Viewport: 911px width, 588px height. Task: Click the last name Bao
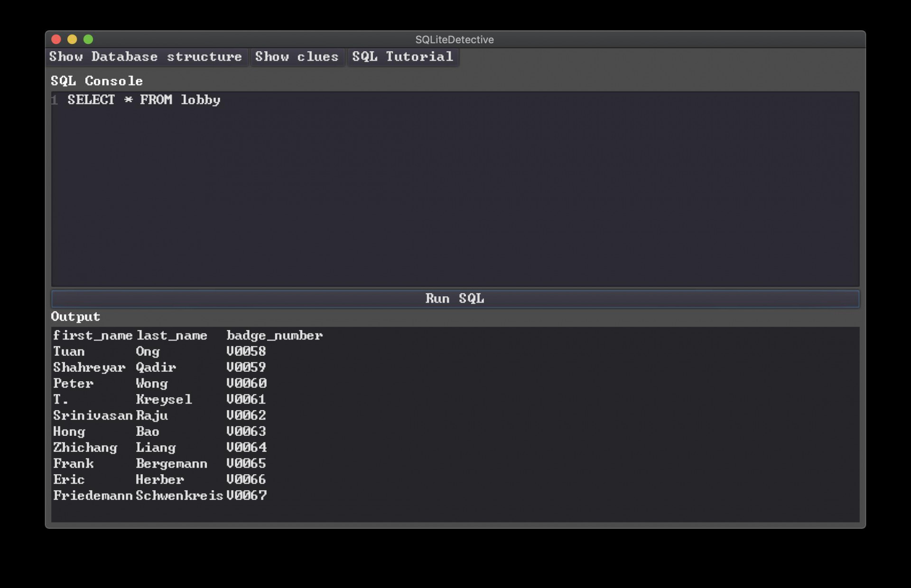[148, 432]
